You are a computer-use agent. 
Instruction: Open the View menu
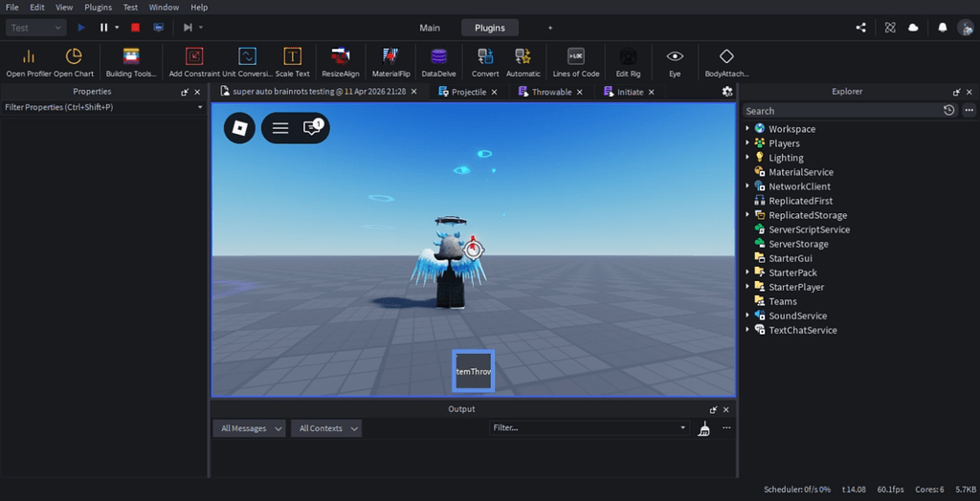[x=64, y=8]
